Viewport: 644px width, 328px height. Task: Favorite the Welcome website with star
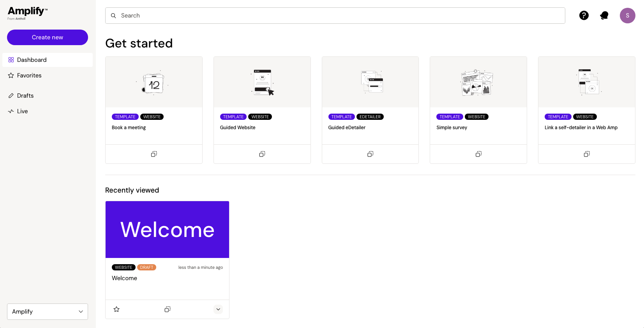pos(116,309)
